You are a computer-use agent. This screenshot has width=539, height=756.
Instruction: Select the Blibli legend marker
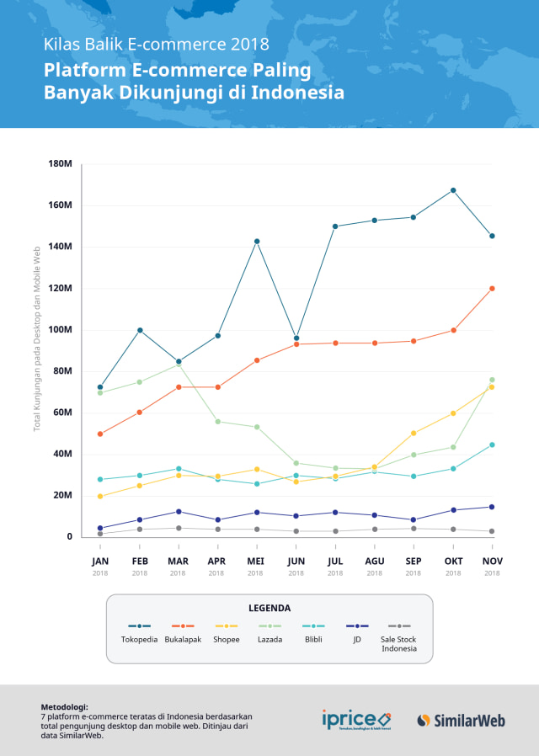tap(313, 626)
